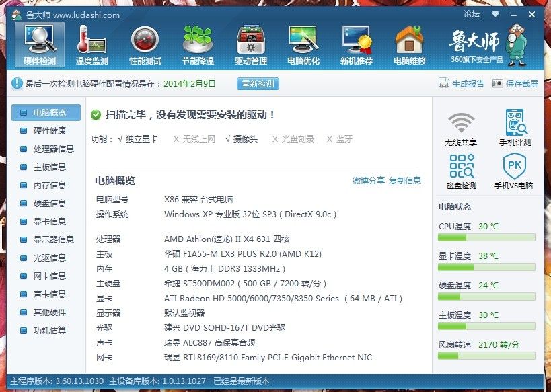551x392 pixels.
Task: Select the 其他硬件 sidebar item
Action: pyautogui.click(x=46, y=312)
